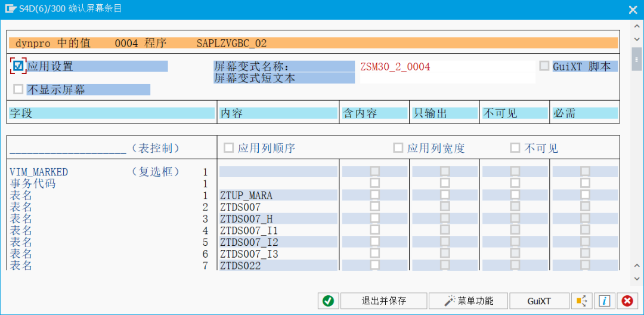Click the 必需 column header

586,113
